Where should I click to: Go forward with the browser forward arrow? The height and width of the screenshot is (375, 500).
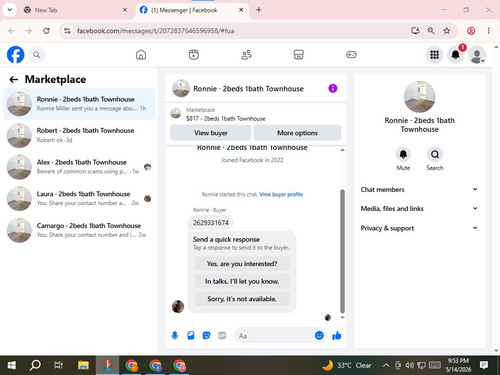point(29,31)
